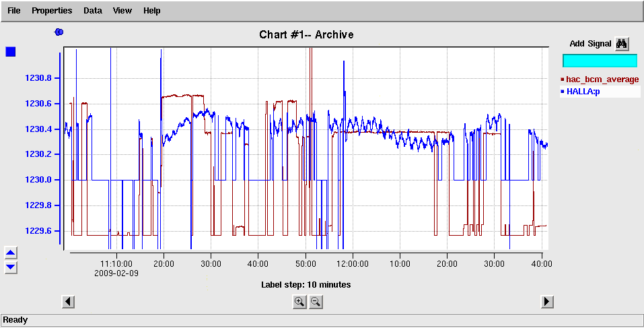Click the 1229.6 Y-axis label
Viewport: 644px width, 328px height.
tap(38, 231)
